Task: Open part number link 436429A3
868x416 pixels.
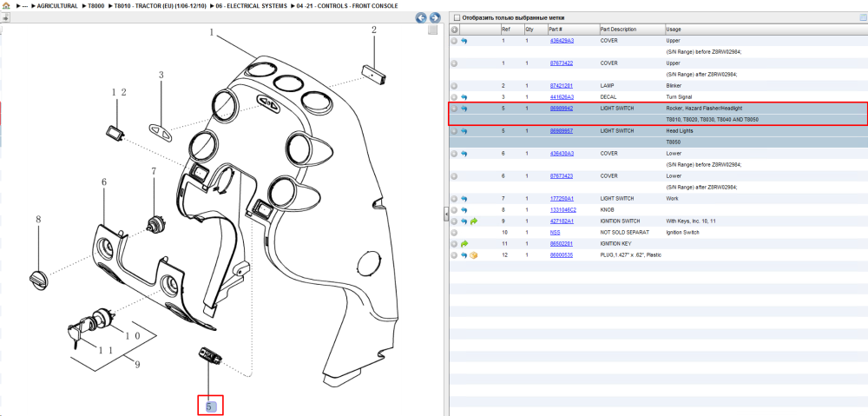Action: click(x=561, y=41)
